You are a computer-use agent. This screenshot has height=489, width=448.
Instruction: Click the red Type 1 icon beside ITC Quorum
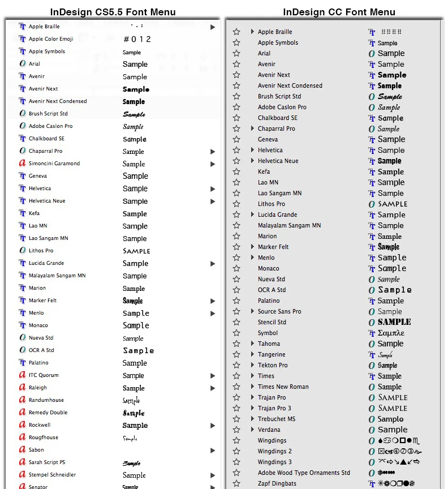point(22,375)
